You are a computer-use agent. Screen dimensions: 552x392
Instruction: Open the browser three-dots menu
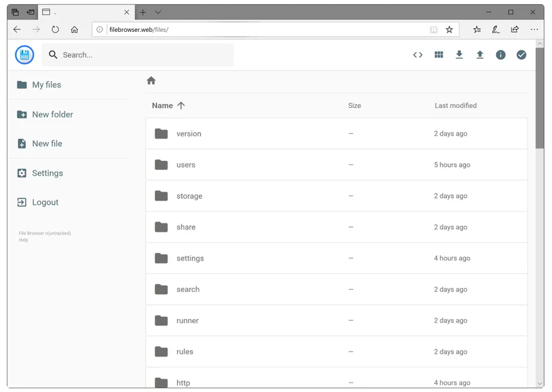point(534,29)
